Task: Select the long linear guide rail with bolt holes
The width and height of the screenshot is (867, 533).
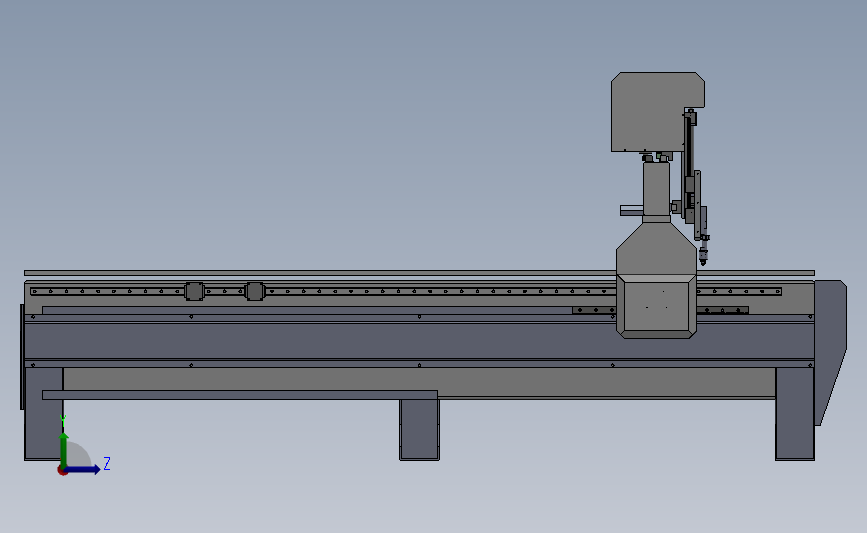Action: pos(406,291)
